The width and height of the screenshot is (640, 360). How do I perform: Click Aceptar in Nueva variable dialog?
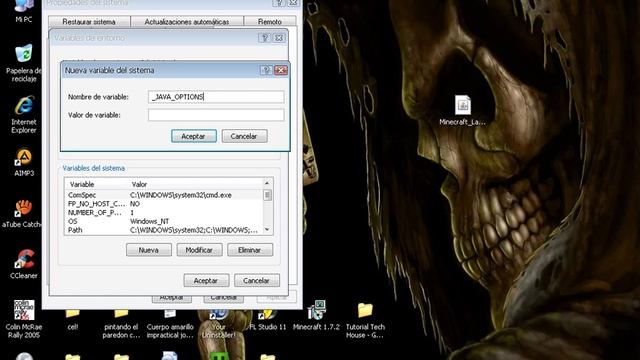coord(193,136)
